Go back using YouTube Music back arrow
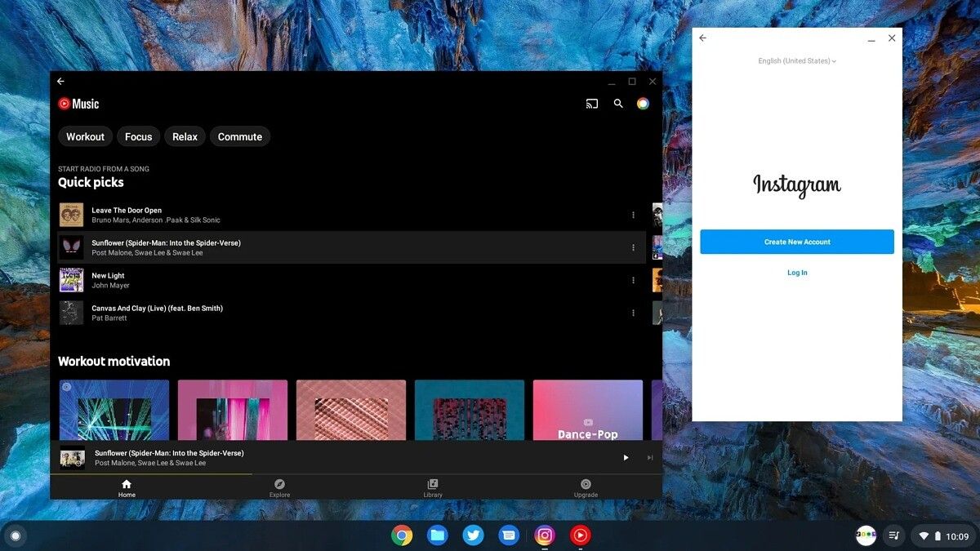This screenshot has width=980, height=551. tap(60, 81)
